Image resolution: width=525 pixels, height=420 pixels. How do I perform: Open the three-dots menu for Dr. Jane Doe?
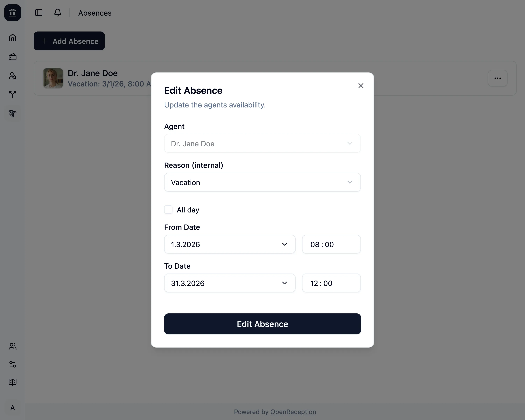498,78
